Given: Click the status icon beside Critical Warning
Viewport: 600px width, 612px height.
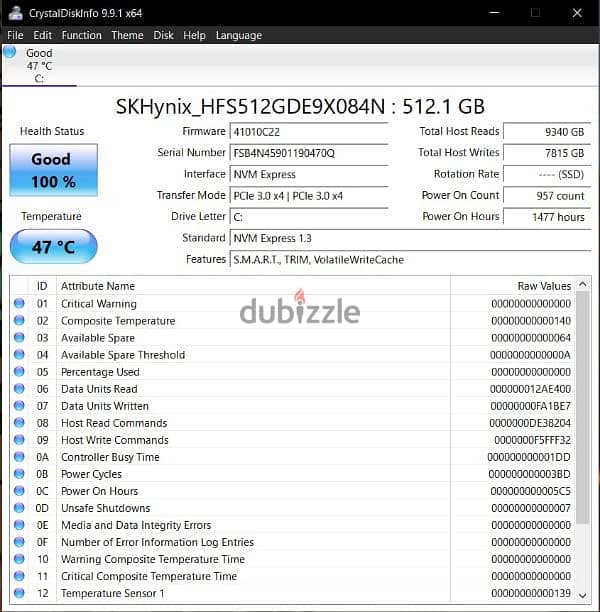Looking at the screenshot, I should pyautogui.click(x=19, y=303).
